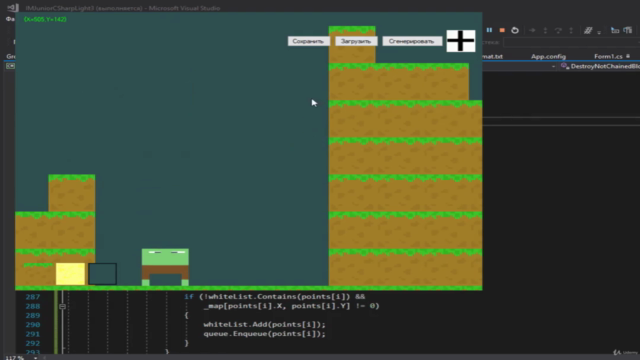Viewport: 640px width, 360px height.
Task: Collapse the code block at line 288
Action: point(62,306)
